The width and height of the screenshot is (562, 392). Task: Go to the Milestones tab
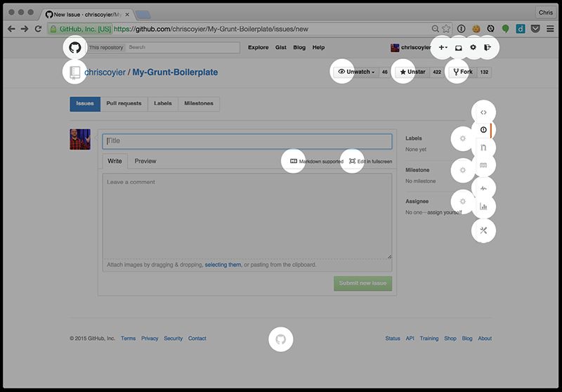(x=199, y=104)
